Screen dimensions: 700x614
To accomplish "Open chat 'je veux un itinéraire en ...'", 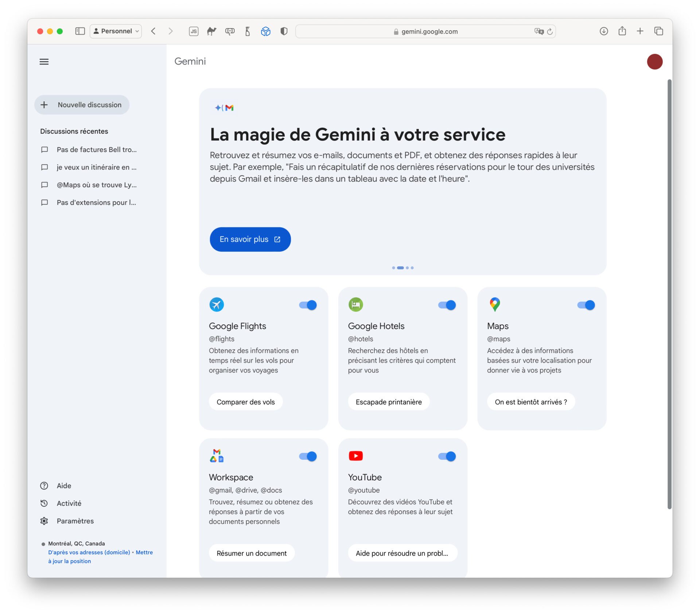I will (x=97, y=167).
